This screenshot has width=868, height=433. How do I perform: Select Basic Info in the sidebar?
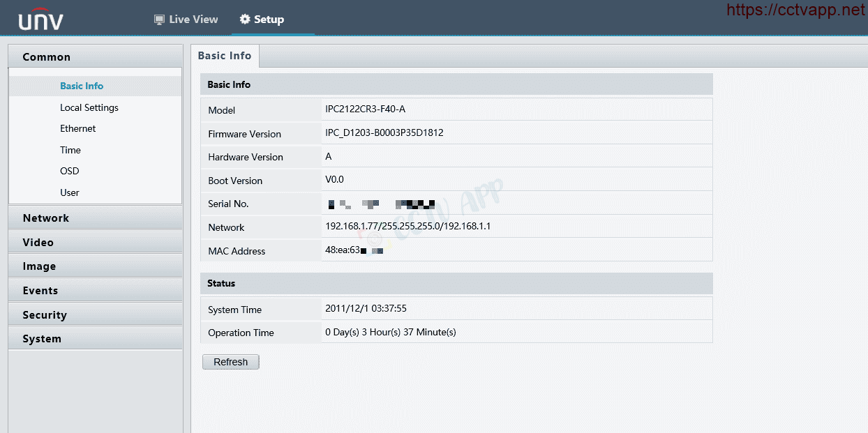tap(82, 86)
